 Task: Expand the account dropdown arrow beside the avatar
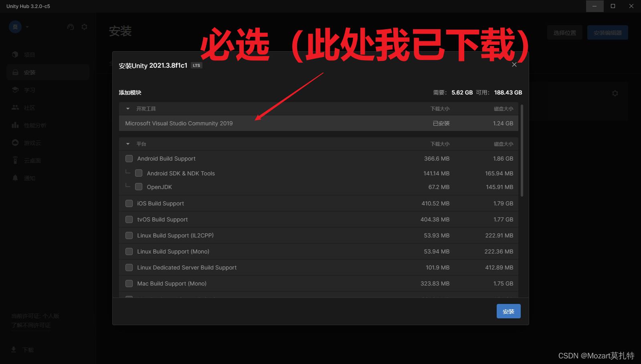(x=27, y=27)
